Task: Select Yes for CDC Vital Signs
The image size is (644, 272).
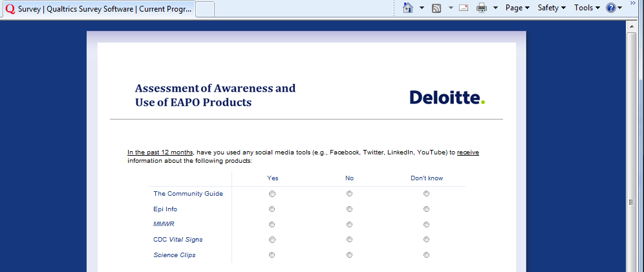Action: coord(272,239)
